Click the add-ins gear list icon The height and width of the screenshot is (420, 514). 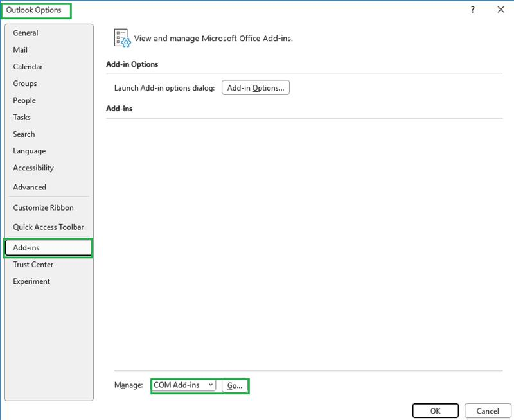pyautogui.click(x=122, y=38)
